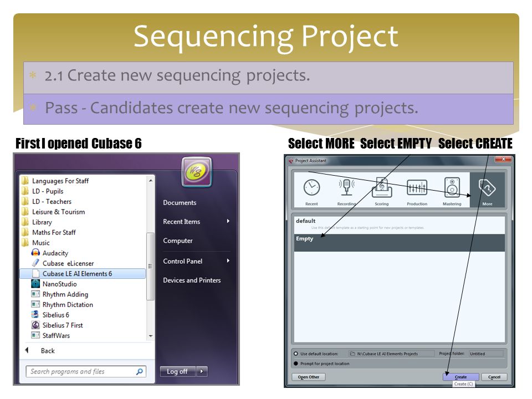Click the programs list scroll down arrow
The height and width of the screenshot is (399, 532).
(x=150, y=336)
